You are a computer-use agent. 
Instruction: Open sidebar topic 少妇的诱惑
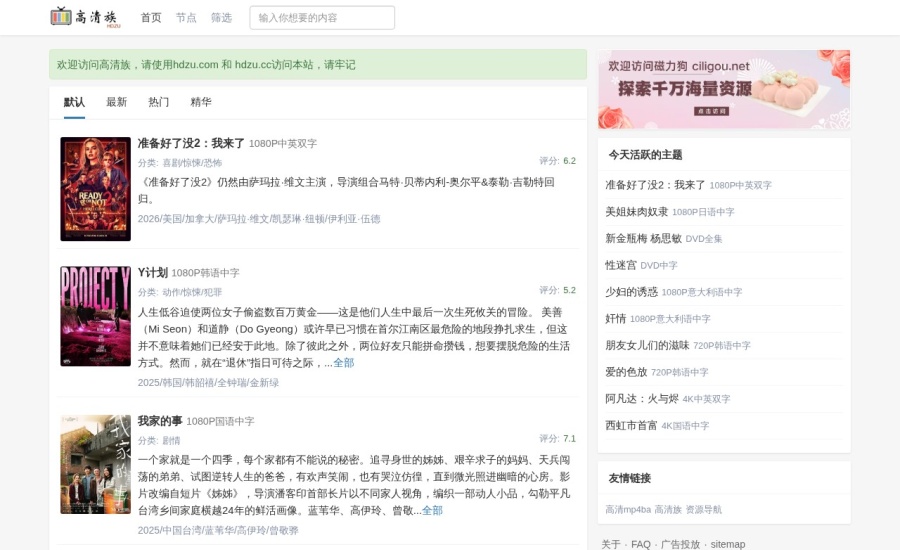(631, 292)
